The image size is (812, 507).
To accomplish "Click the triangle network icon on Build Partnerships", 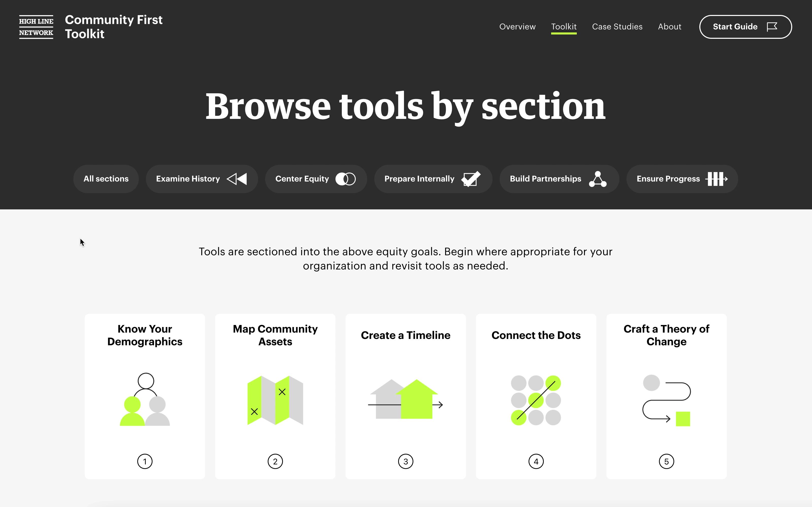I will (x=598, y=179).
